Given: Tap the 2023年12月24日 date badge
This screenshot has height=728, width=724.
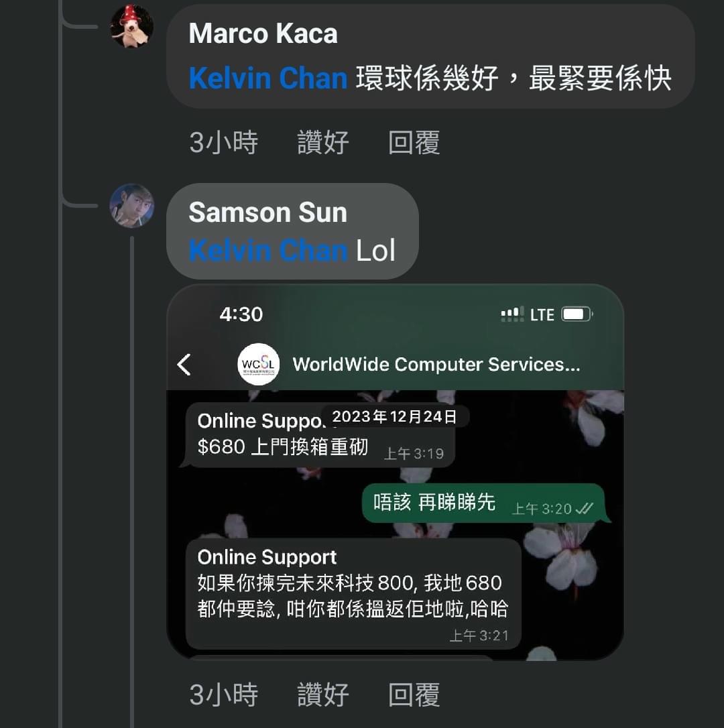Looking at the screenshot, I should pyautogui.click(x=394, y=416).
